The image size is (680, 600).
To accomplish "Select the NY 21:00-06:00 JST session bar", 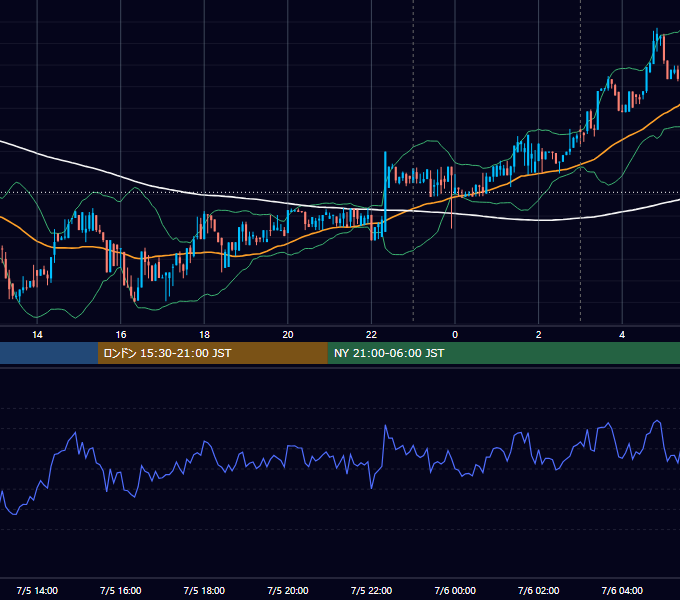I will 503,353.
